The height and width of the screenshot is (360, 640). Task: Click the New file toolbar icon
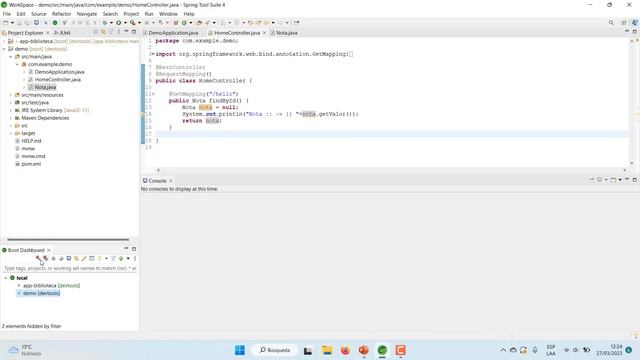(6, 23)
